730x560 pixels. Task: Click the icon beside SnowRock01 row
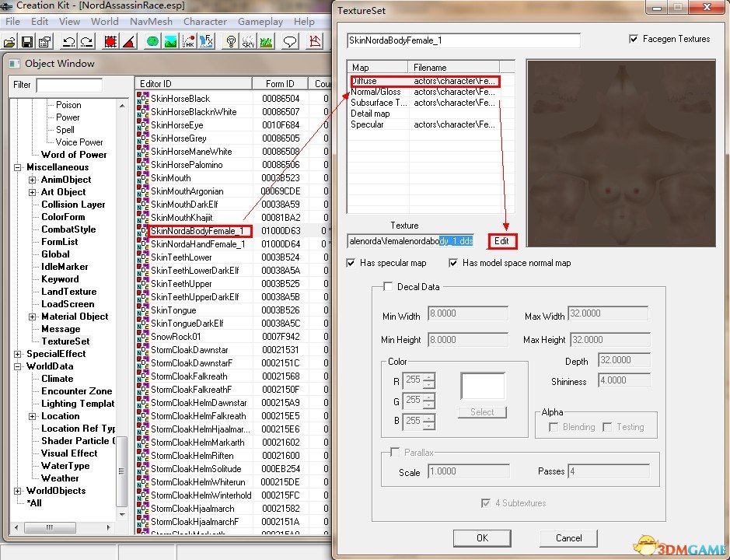tap(143, 336)
